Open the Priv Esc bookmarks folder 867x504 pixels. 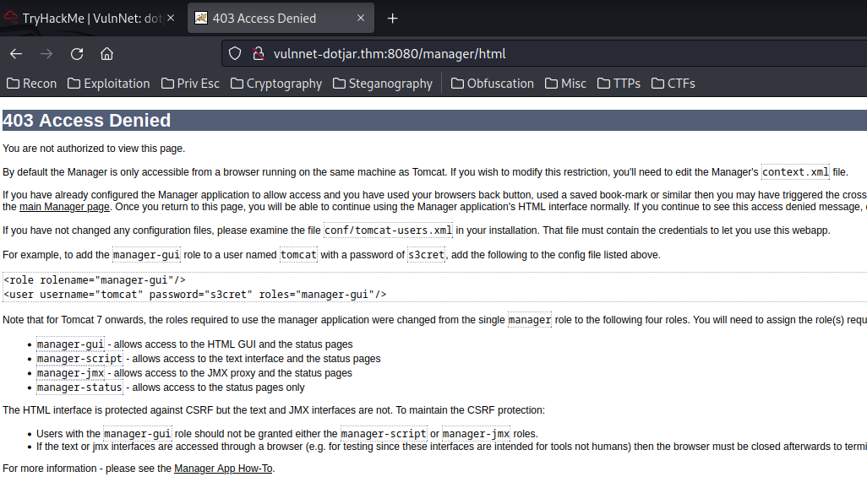pyautogui.click(x=190, y=84)
